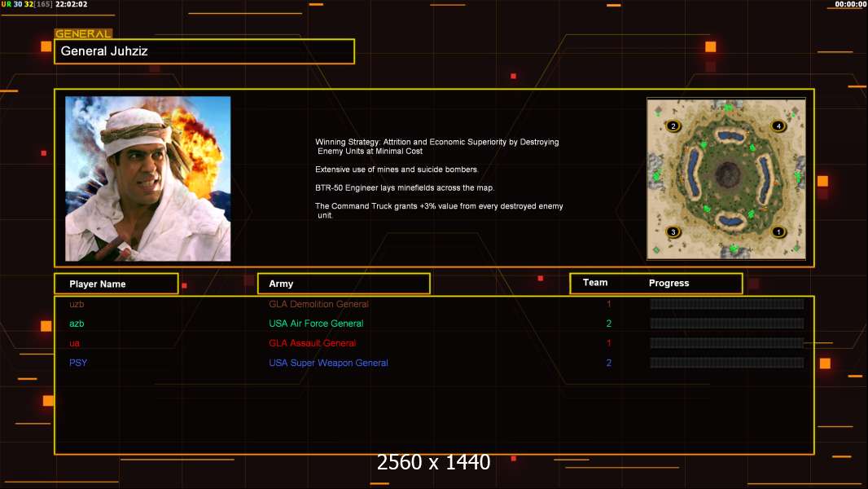Click the Progress column header
This screenshot has height=489, width=868.
click(669, 283)
